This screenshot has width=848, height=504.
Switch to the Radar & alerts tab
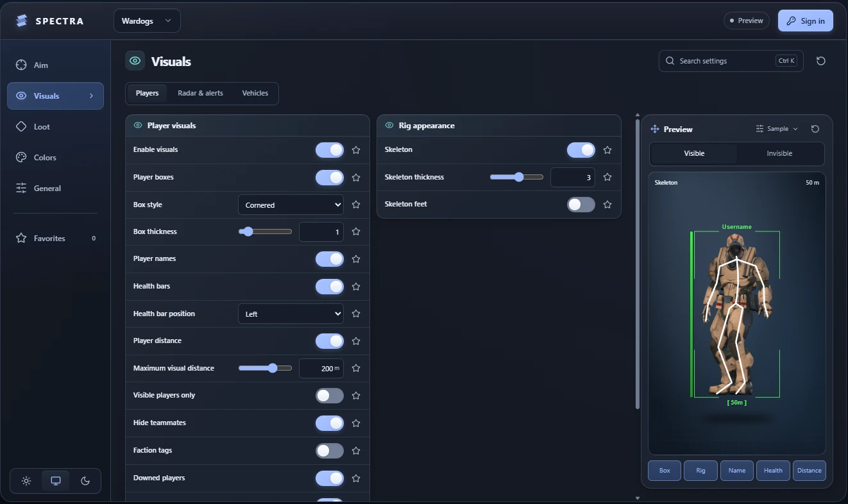tap(200, 93)
